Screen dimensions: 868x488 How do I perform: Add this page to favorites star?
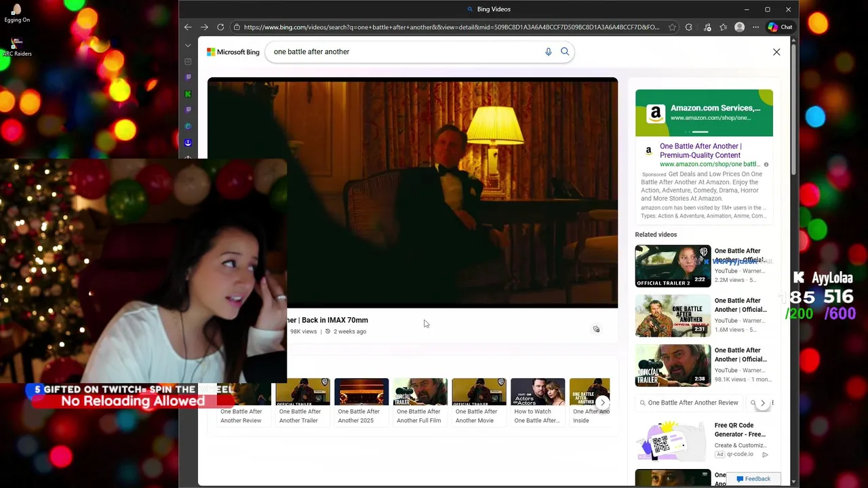coord(672,27)
